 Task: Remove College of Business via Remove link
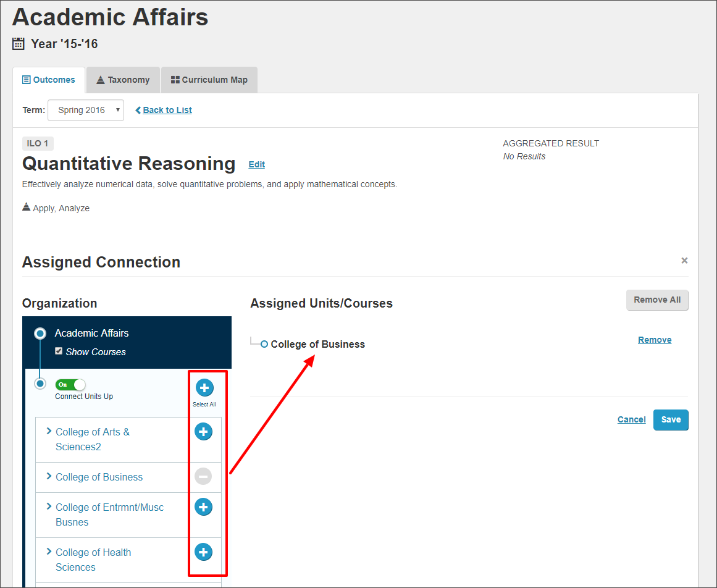[655, 340]
